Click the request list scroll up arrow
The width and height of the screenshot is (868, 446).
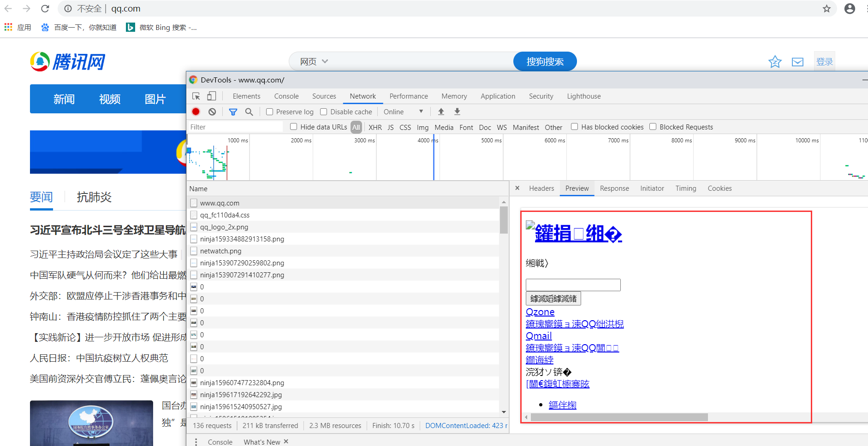504,202
